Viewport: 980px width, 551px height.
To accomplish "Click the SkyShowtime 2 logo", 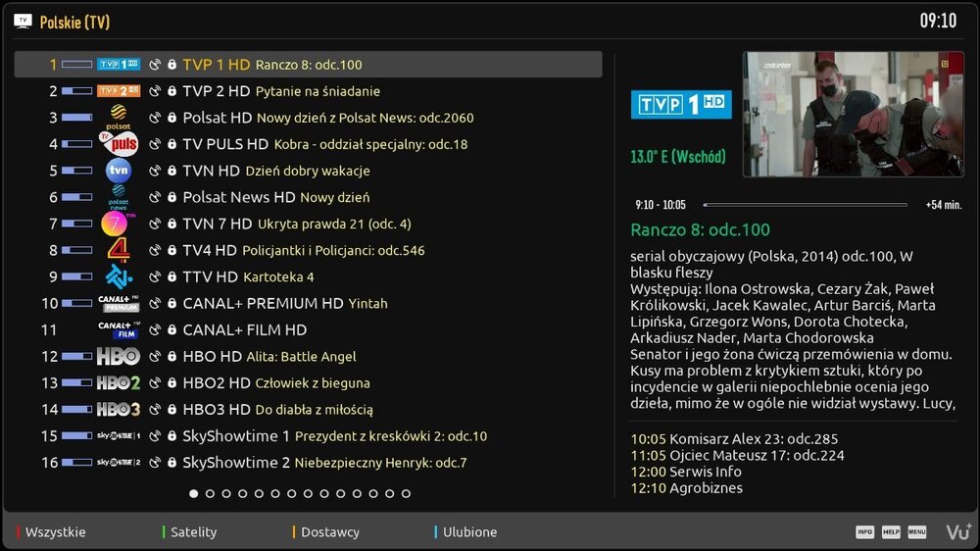I will click(x=119, y=462).
